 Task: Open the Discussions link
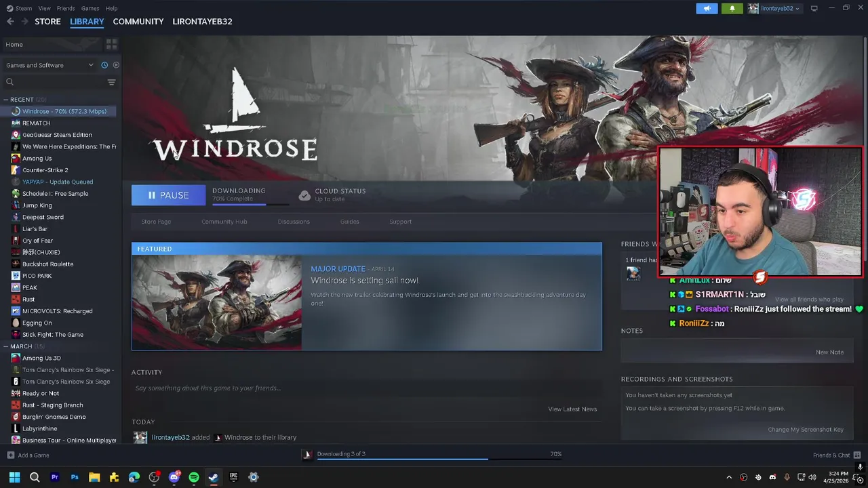[294, 222]
